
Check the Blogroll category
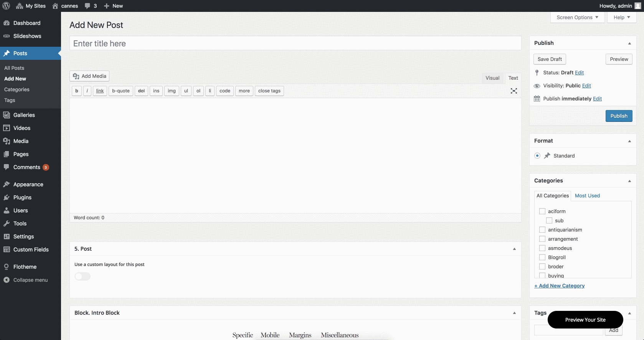point(542,257)
